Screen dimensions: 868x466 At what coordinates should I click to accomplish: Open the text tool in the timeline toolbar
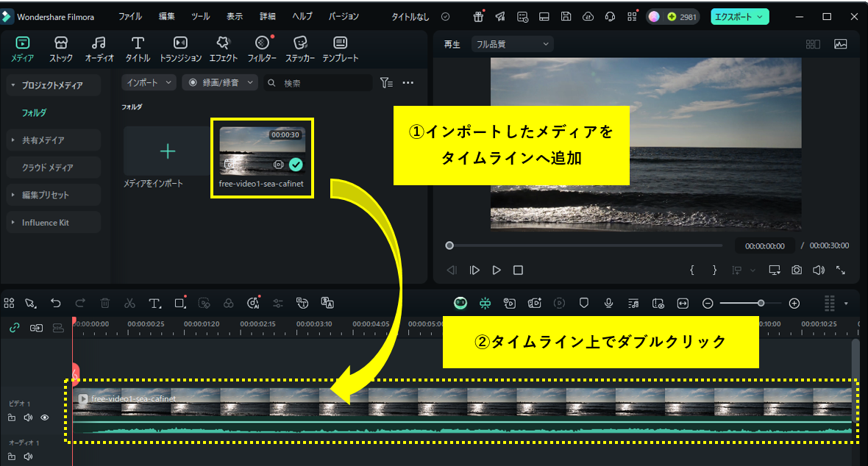coord(155,303)
